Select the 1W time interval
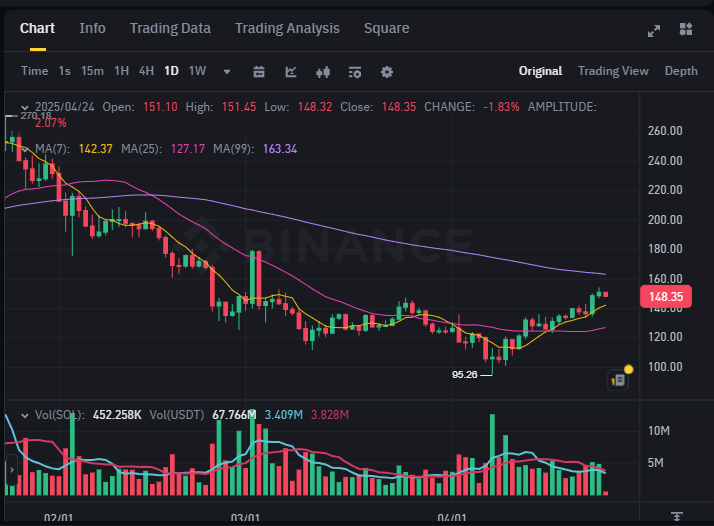The width and height of the screenshot is (714, 526). (198, 71)
